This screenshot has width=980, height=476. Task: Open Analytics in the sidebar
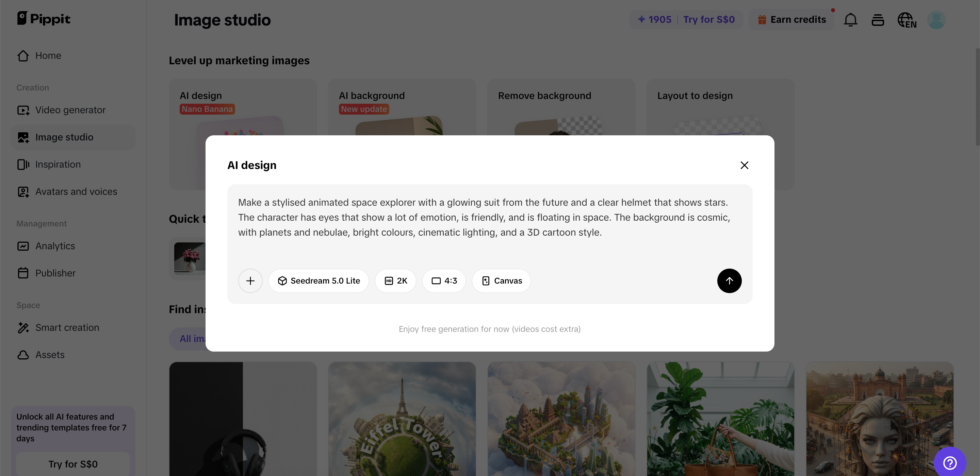[x=55, y=246]
